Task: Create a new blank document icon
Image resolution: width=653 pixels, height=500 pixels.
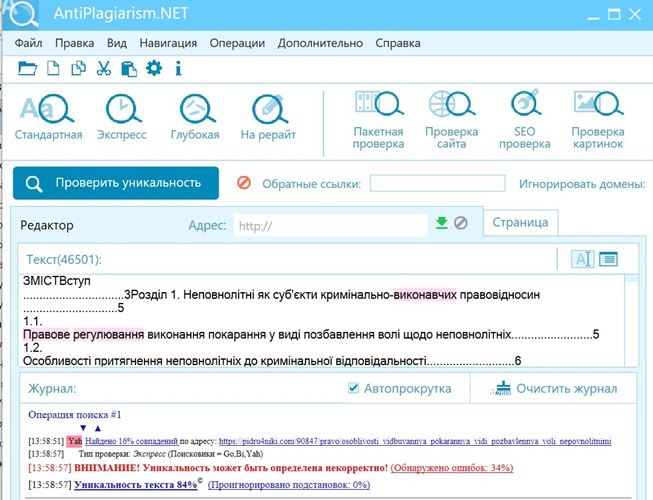Action: pos(53,68)
